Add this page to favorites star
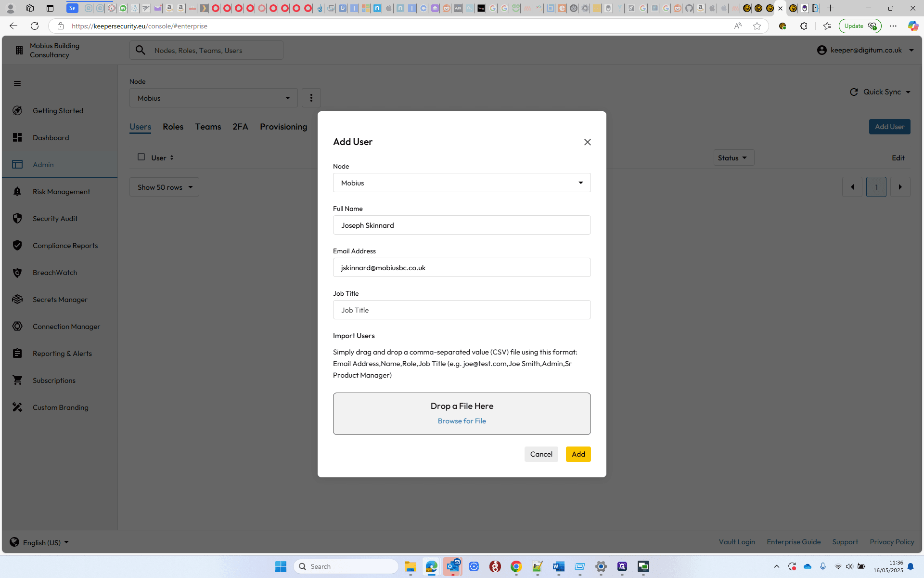Screen dimensions: 924x578 (x=757, y=26)
